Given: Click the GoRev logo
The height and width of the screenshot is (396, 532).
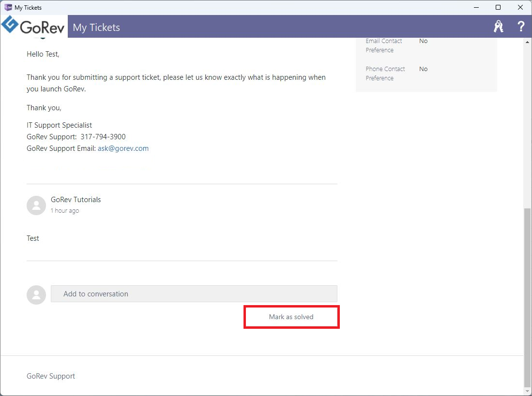Looking at the screenshot, I should [x=33, y=26].
